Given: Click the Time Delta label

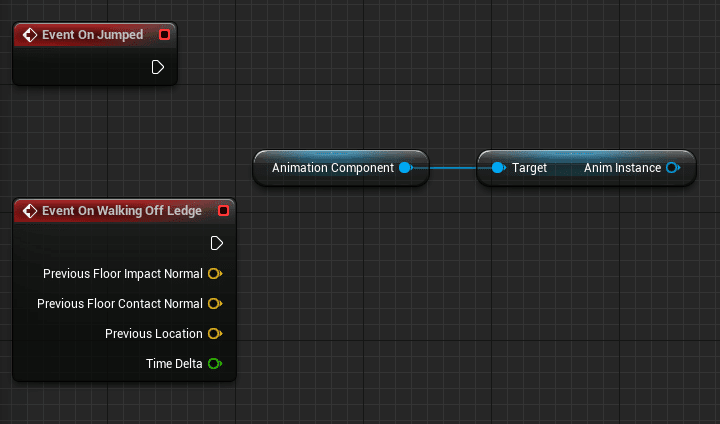Looking at the screenshot, I should pos(174,364).
